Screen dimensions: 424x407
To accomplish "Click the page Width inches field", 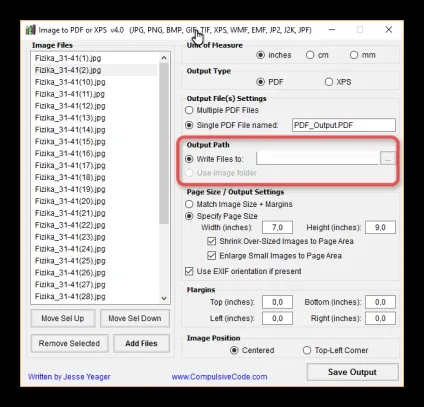I will click(x=277, y=227).
